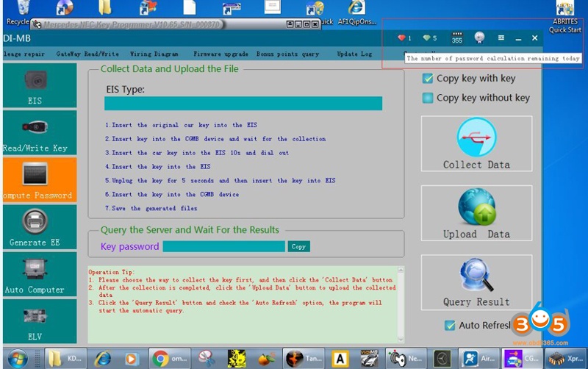
Task: Click the scroll down arrow in Operation Tip
Action: click(x=401, y=340)
